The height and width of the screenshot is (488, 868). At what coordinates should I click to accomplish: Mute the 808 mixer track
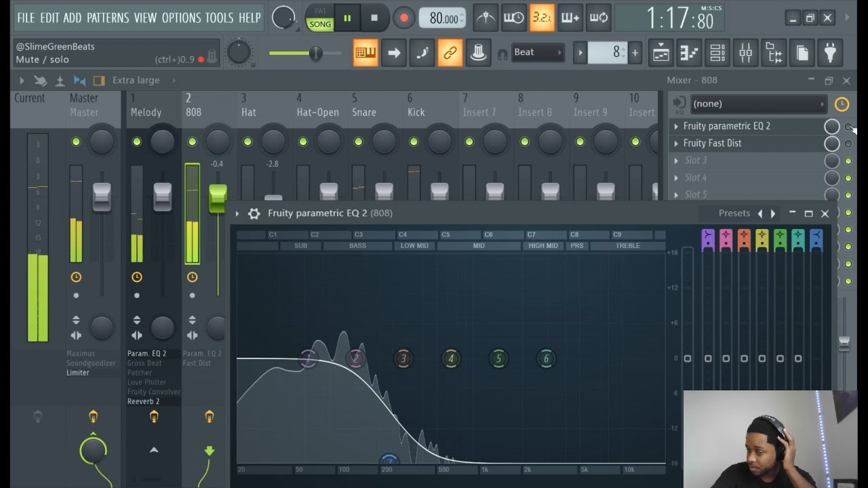(193, 142)
